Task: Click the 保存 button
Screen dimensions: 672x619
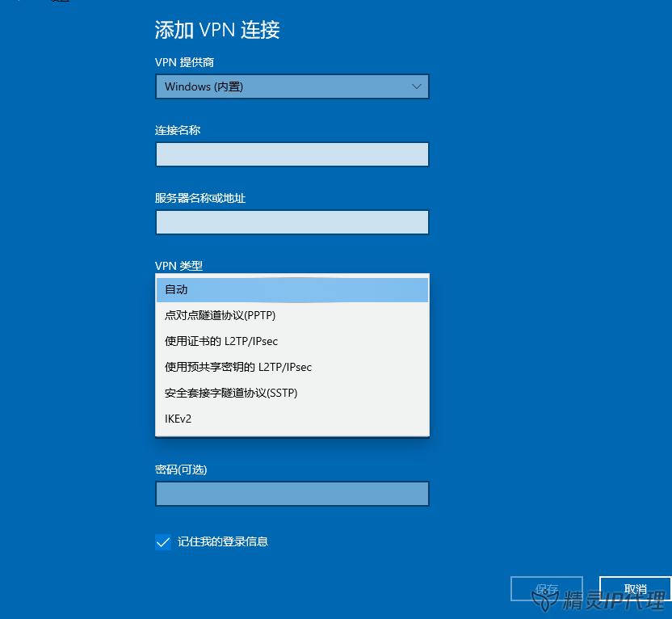Action: pyautogui.click(x=547, y=589)
